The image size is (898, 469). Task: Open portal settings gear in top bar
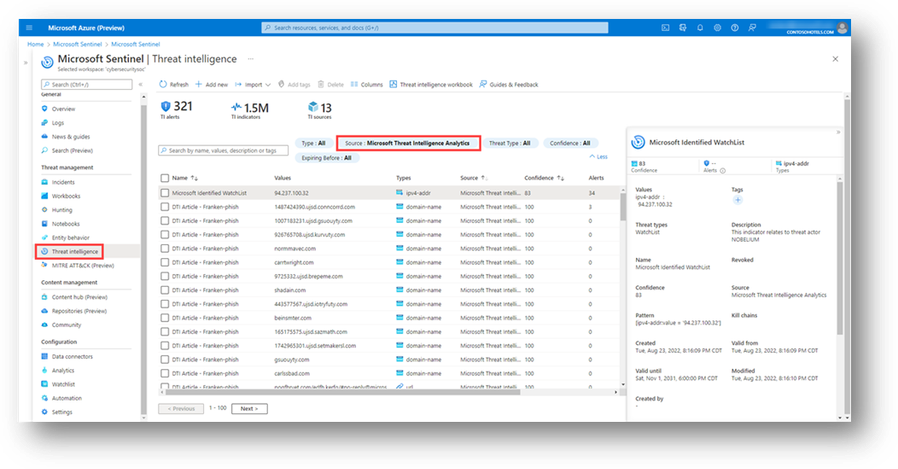pos(717,27)
